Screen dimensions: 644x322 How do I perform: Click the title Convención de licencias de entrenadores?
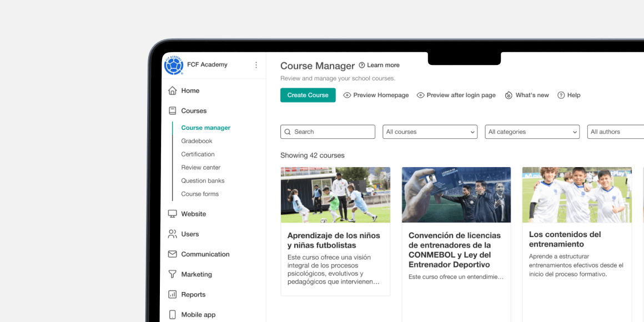[x=455, y=250]
